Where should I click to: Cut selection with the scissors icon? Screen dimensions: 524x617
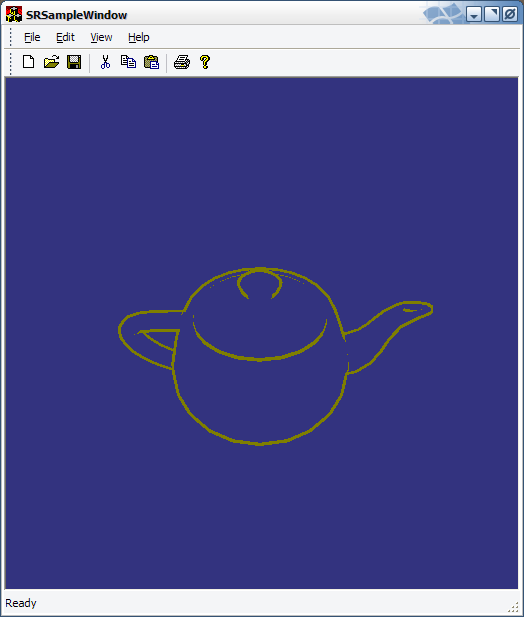pos(105,62)
